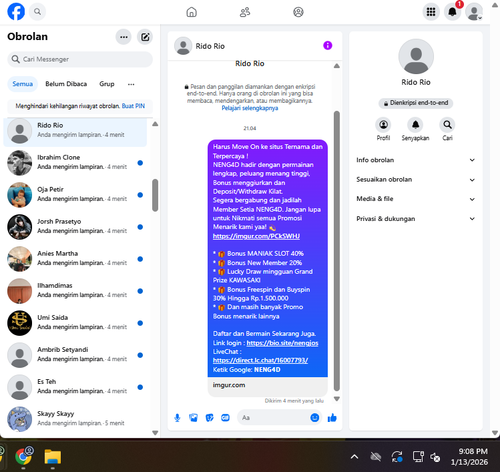This screenshot has height=472, width=500.
Task: Click Rido Rio avatar in chat header
Action: point(183,46)
